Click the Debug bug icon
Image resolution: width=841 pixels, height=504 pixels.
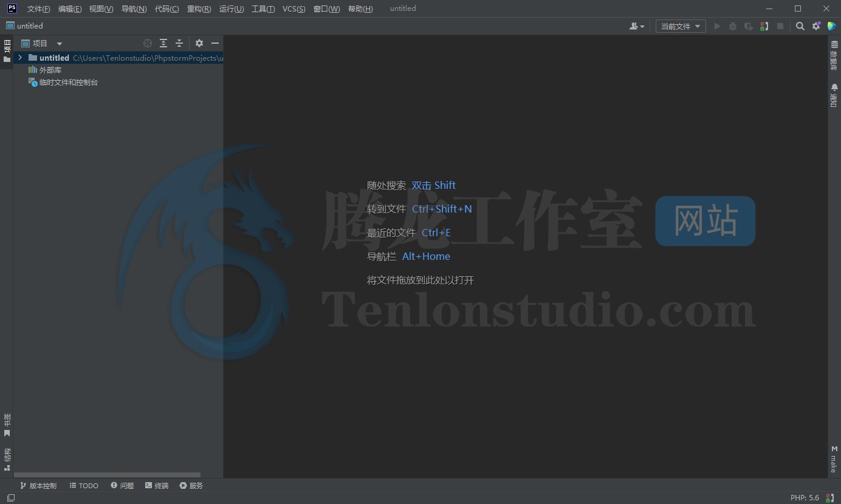(x=733, y=26)
